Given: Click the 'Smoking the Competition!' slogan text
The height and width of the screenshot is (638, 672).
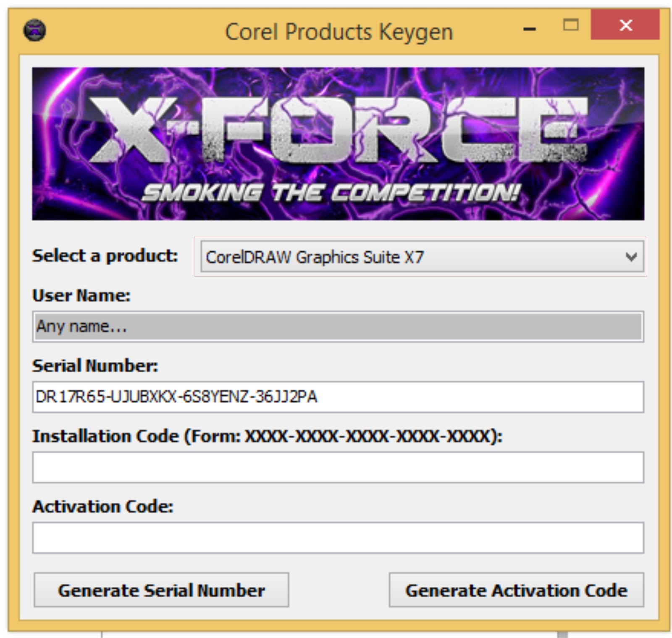Looking at the screenshot, I should [x=331, y=193].
